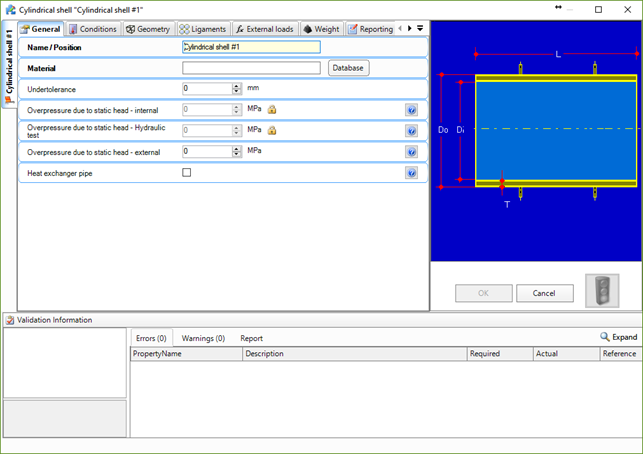The image size is (643, 454).
Task: Switch to the Geometry tab
Action: click(148, 29)
